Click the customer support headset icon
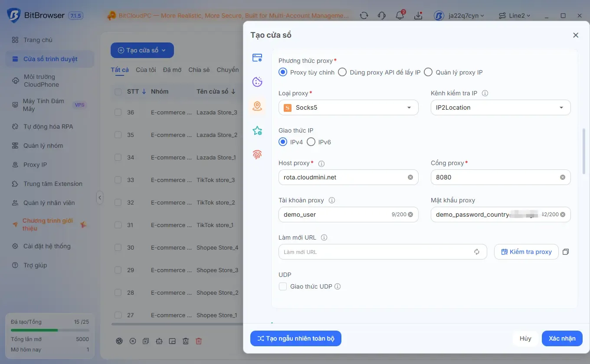Screen dimensions: 590x364 click(382, 16)
